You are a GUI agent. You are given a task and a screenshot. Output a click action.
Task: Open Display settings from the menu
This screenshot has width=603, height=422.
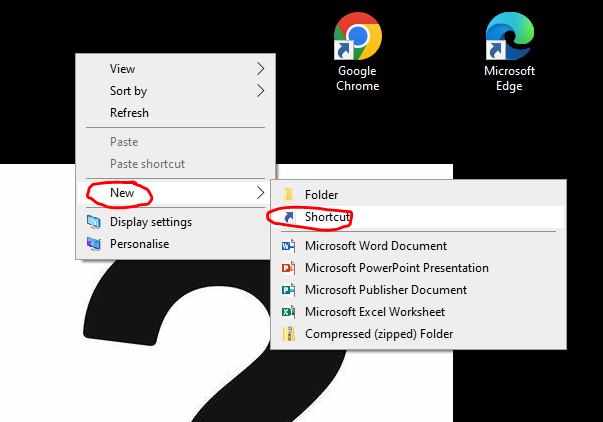pos(176,222)
